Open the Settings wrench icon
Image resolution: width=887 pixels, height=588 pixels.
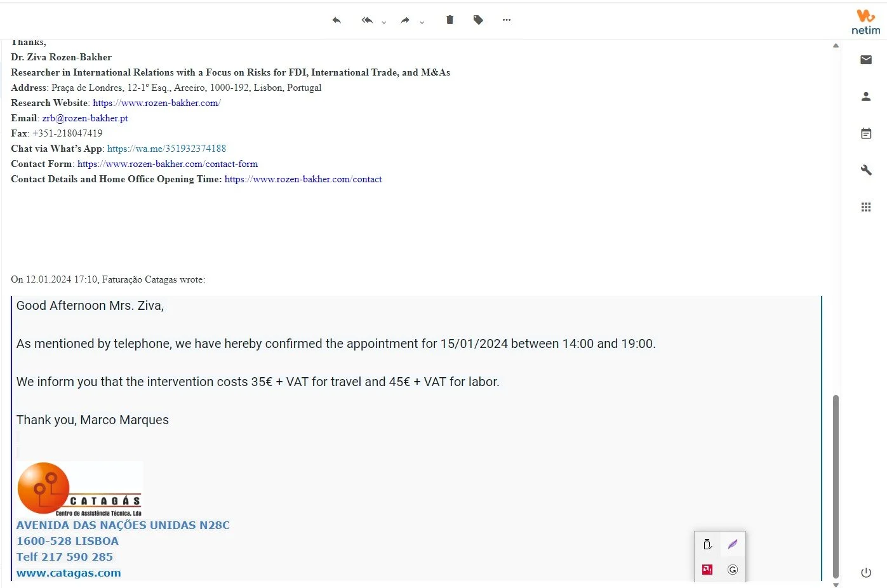coord(866,170)
